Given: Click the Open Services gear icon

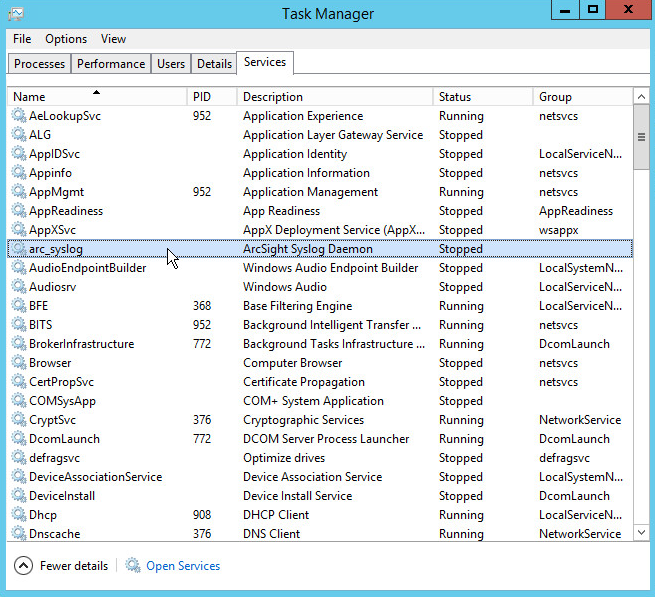Looking at the screenshot, I should point(133,566).
